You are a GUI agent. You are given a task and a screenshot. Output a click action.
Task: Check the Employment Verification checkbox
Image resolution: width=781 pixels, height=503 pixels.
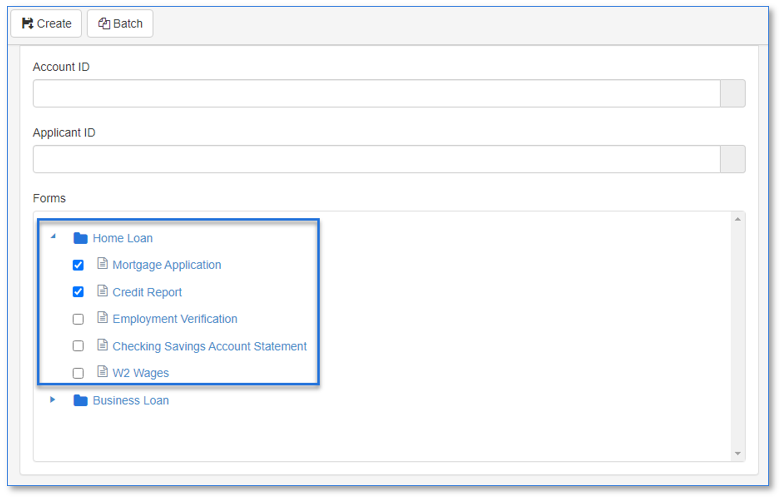coord(78,319)
